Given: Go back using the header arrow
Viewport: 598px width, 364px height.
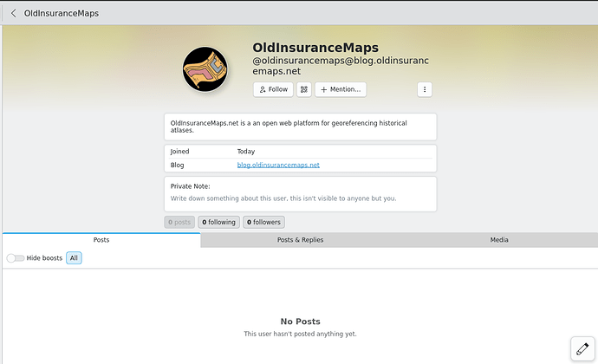Looking at the screenshot, I should pos(13,13).
